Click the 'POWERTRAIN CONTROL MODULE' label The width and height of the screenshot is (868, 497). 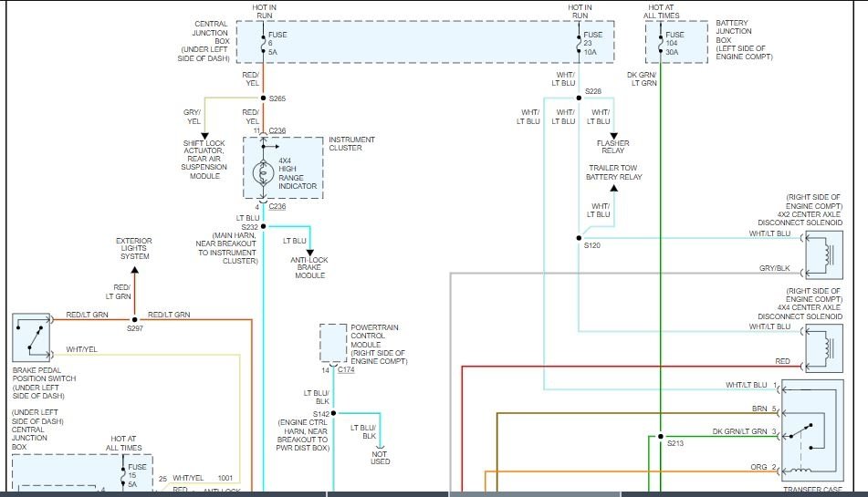tap(374, 336)
